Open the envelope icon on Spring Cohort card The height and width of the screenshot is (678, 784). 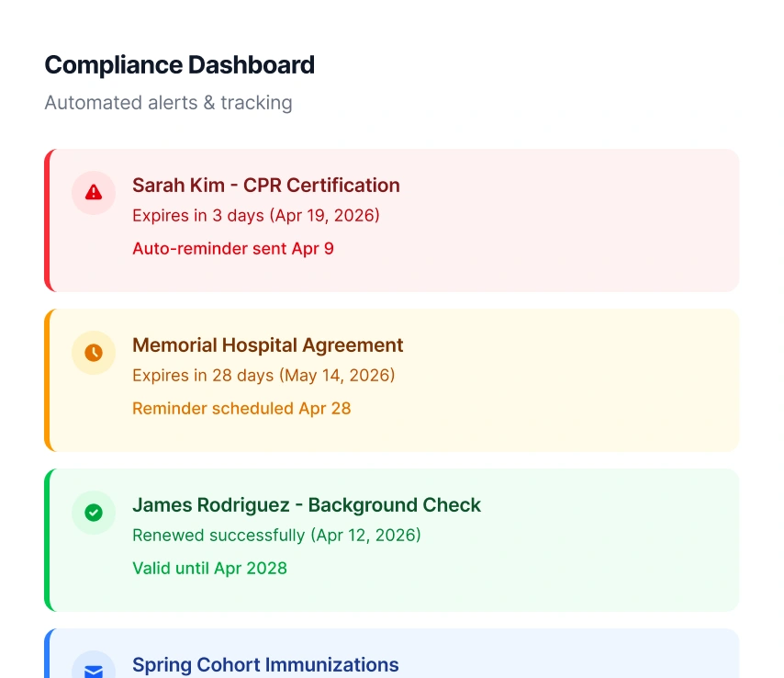[93, 671]
